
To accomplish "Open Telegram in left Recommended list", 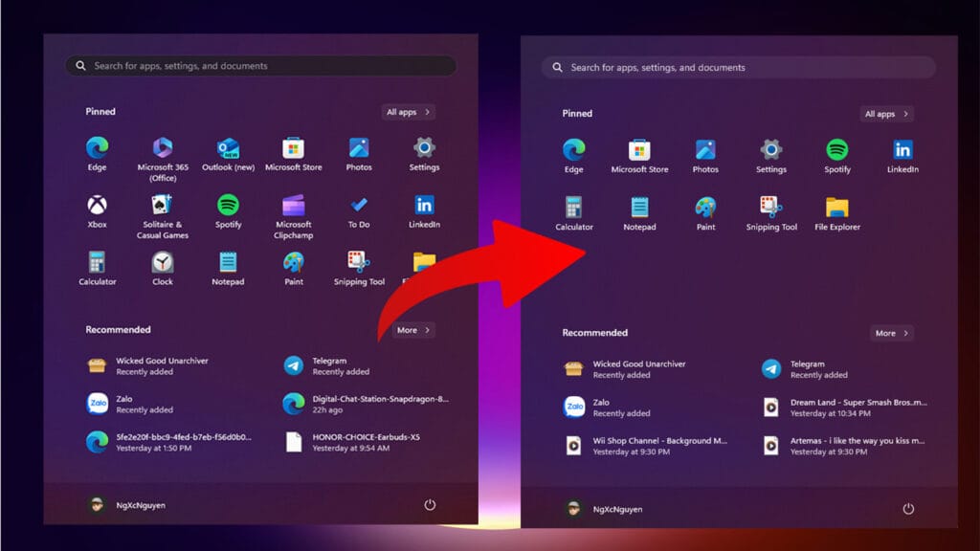I will click(326, 366).
